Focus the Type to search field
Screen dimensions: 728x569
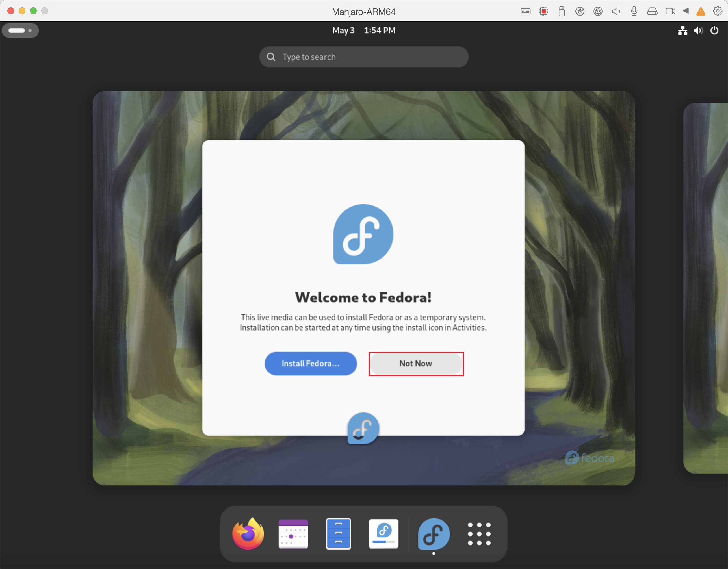pos(364,57)
